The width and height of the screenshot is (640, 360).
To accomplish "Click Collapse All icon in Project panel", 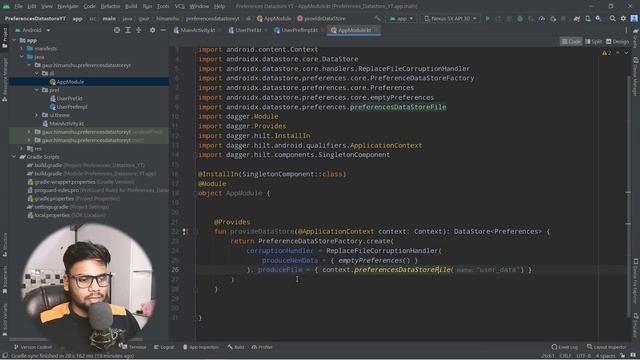I will click(x=139, y=30).
